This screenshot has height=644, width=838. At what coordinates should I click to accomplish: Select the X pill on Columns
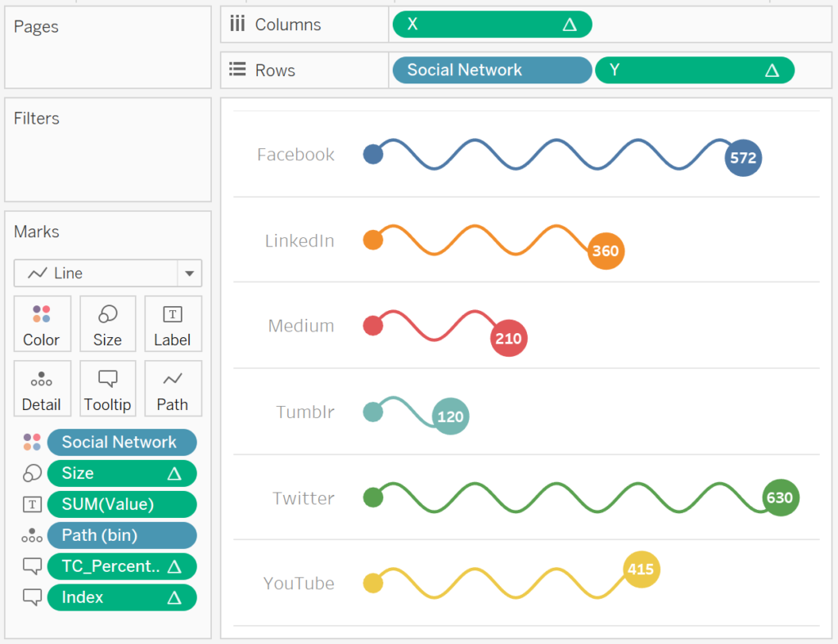click(492, 25)
